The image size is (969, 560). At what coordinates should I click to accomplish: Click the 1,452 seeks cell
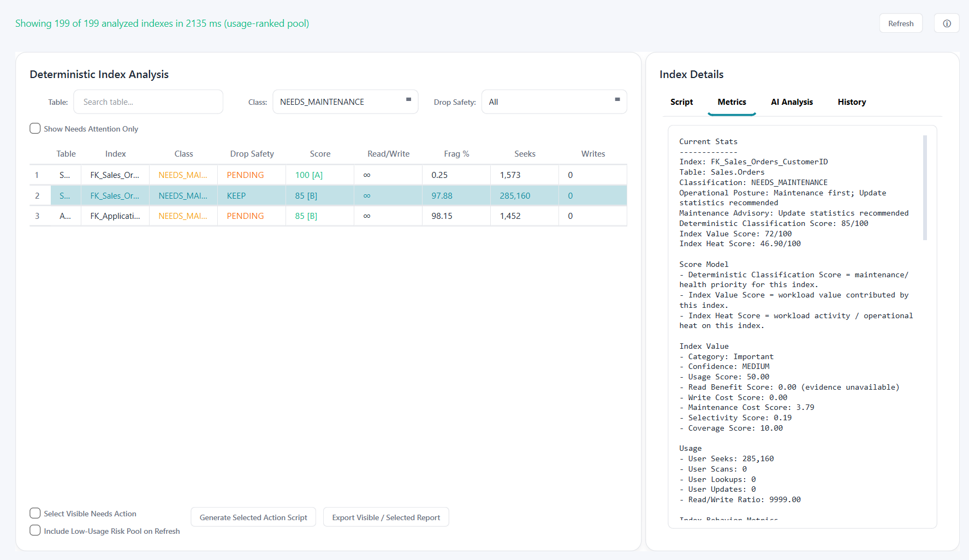[x=525, y=216]
